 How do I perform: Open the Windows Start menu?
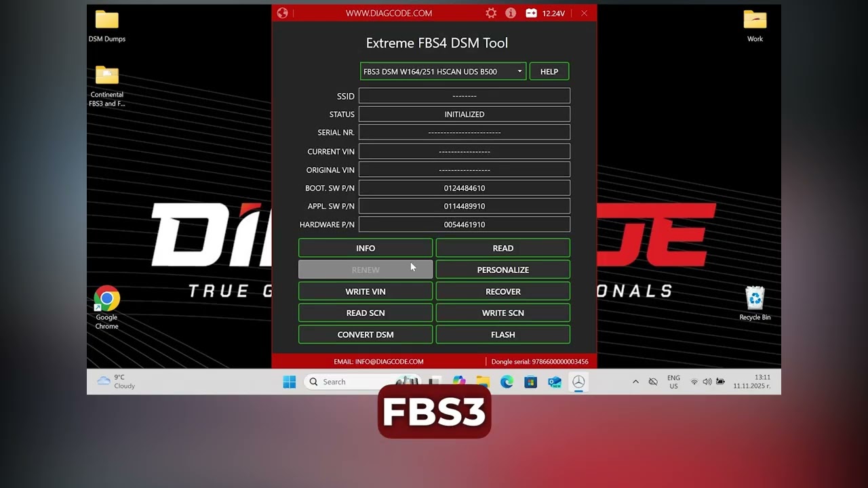290,382
